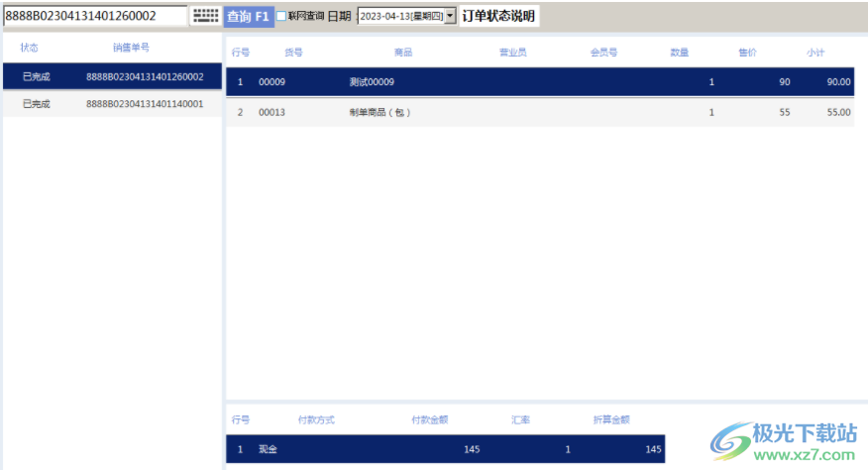The height and width of the screenshot is (471, 868).
Task: Click price value 55
Action: click(x=785, y=112)
